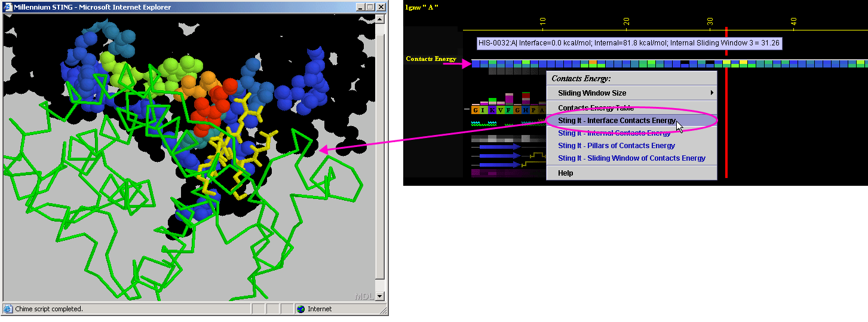
Task: Select Sting It - Pillars of Contacts Energy
Action: point(632,146)
